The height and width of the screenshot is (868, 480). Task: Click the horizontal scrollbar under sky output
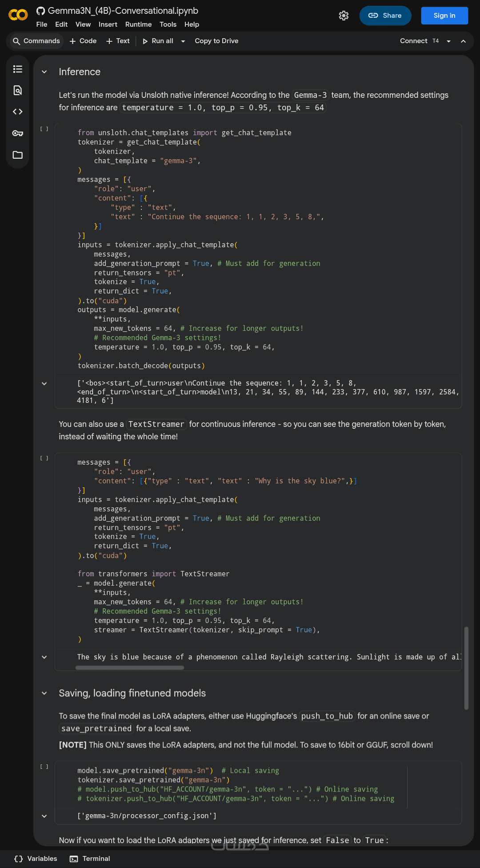click(x=130, y=667)
